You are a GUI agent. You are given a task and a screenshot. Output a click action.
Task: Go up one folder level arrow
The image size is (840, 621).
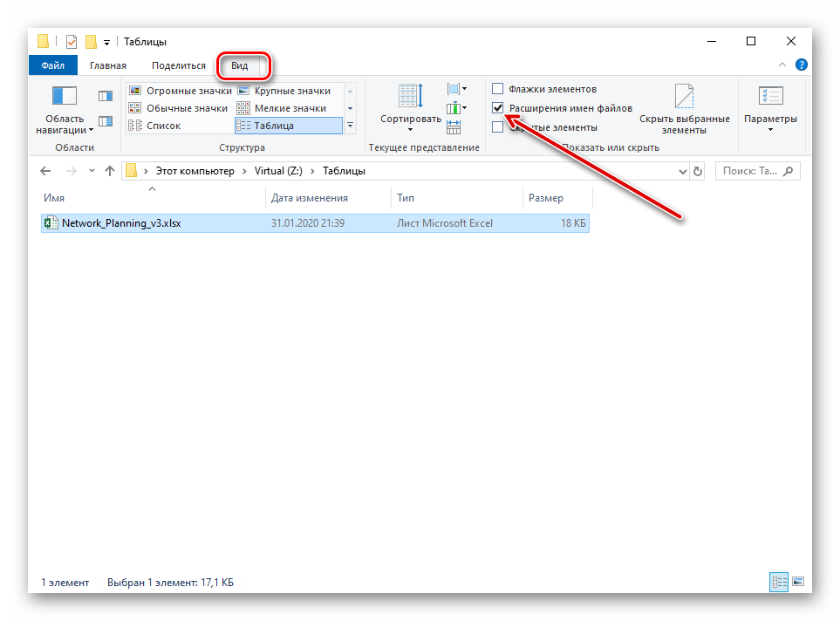[x=110, y=171]
